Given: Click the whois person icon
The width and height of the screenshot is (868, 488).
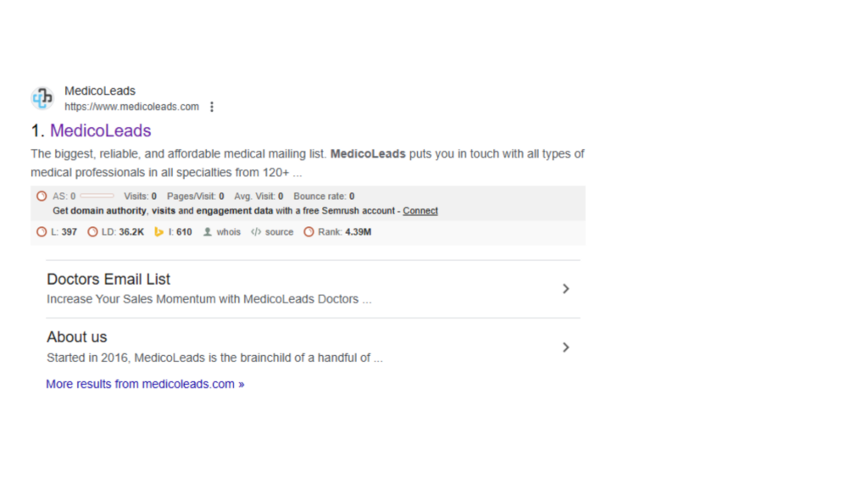Looking at the screenshot, I should click(208, 232).
